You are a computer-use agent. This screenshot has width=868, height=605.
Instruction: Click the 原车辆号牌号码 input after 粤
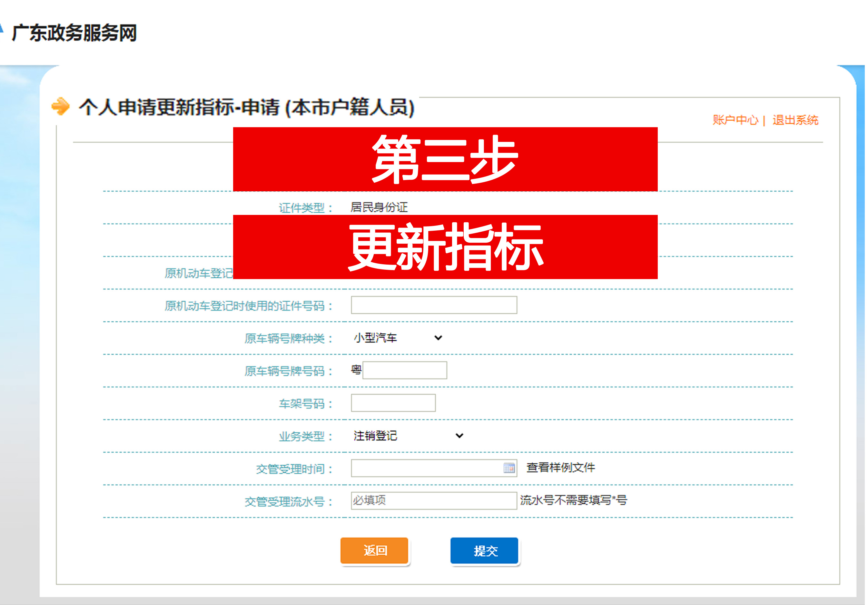[x=405, y=370]
